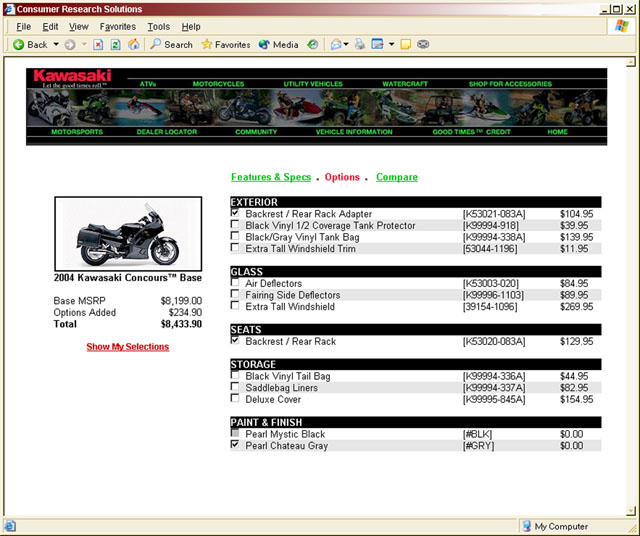Open the Edit menu
The width and height of the screenshot is (640, 536).
[x=50, y=27]
